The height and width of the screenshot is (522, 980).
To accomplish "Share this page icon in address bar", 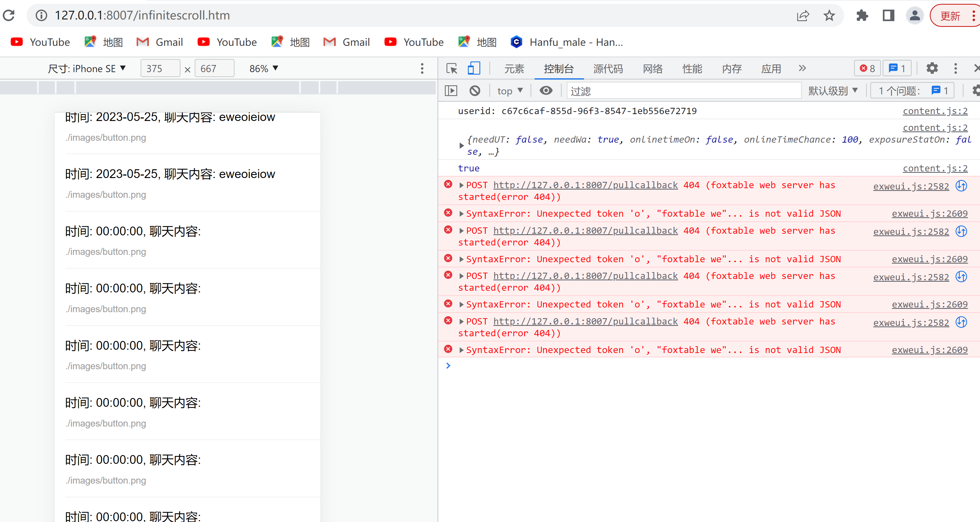I will pos(802,16).
